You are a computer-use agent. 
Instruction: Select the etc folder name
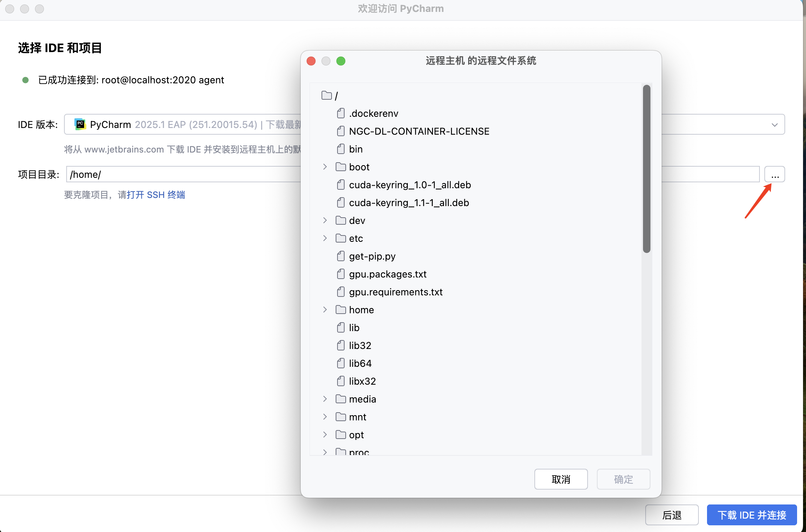[x=356, y=238]
